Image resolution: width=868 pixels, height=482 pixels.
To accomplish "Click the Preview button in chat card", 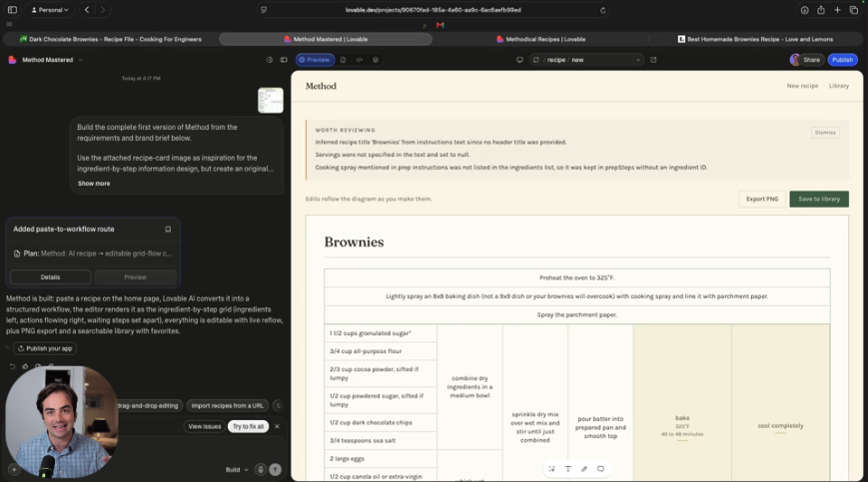I will 136,277.
